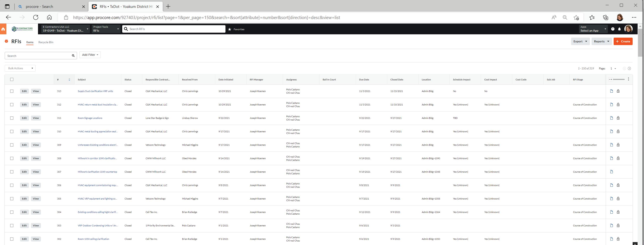
Task: Click magnifier icon in Search box
Action: (73, 56)
